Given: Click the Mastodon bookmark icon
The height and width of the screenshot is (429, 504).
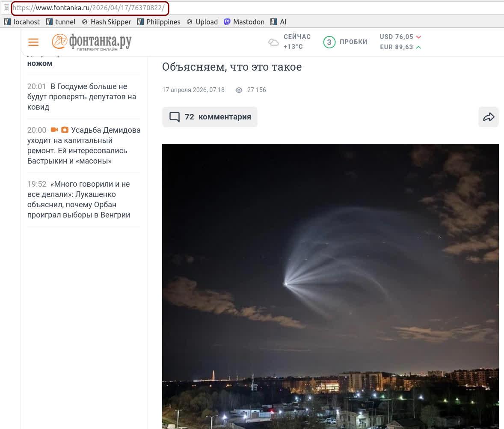Looking at the screenshot, I should coord(227,22).
